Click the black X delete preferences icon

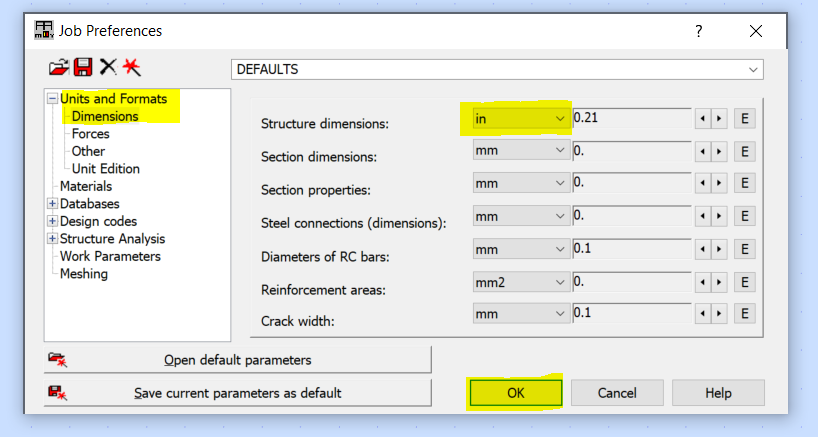click(x=107, y=68)
